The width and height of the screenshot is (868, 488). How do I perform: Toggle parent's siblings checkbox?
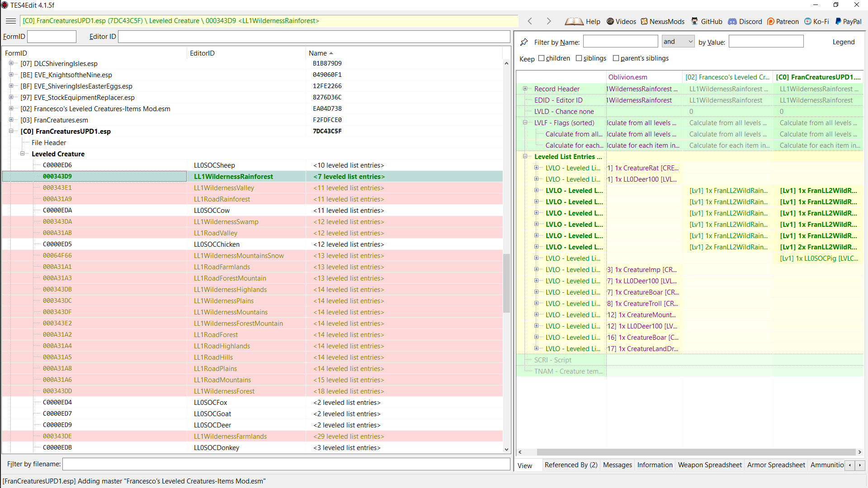tap(616, 58)
